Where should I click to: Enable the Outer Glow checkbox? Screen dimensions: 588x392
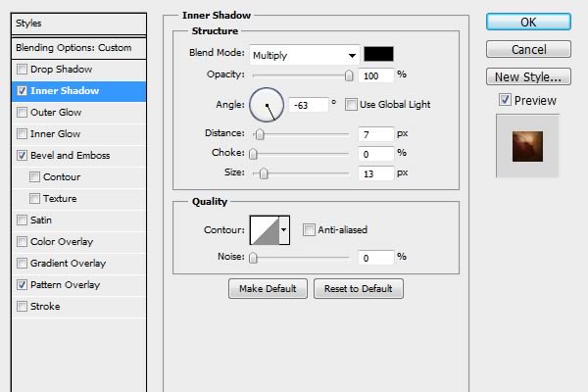[22, 112]
